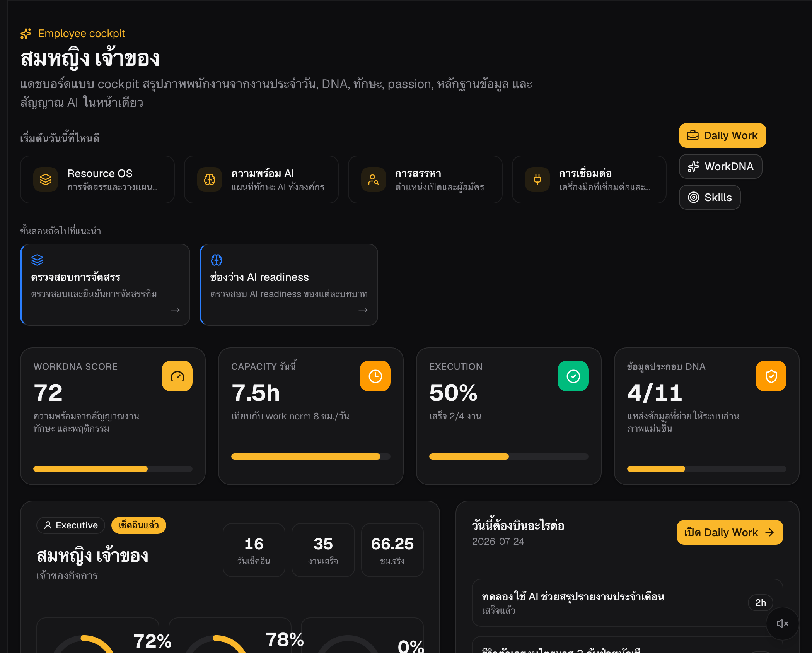Click the brain icon on ความพร้อม AI card
Screen dimensions: 812x653
pyautogui.click(x=210, y=179)
